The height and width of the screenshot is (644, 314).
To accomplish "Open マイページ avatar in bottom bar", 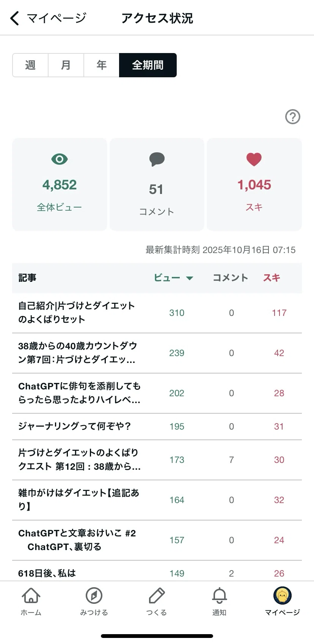I will 283,596.
